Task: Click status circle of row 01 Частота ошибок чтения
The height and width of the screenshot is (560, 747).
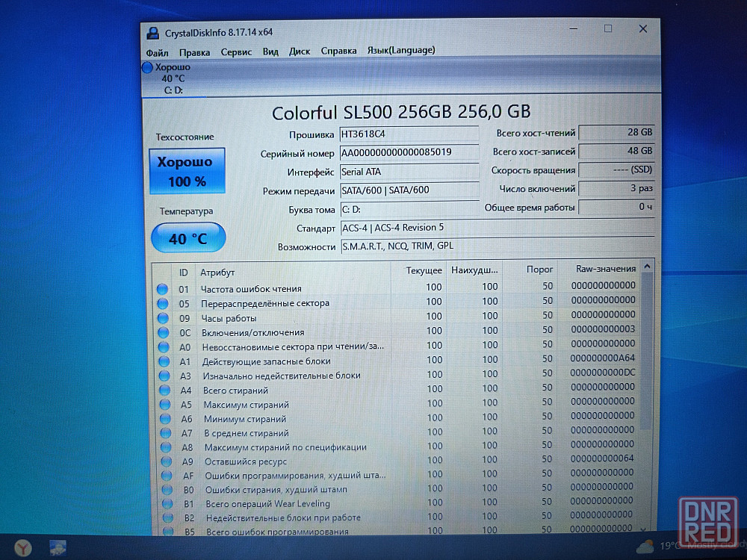Action: pyautogui.click(x=162, y=289)
